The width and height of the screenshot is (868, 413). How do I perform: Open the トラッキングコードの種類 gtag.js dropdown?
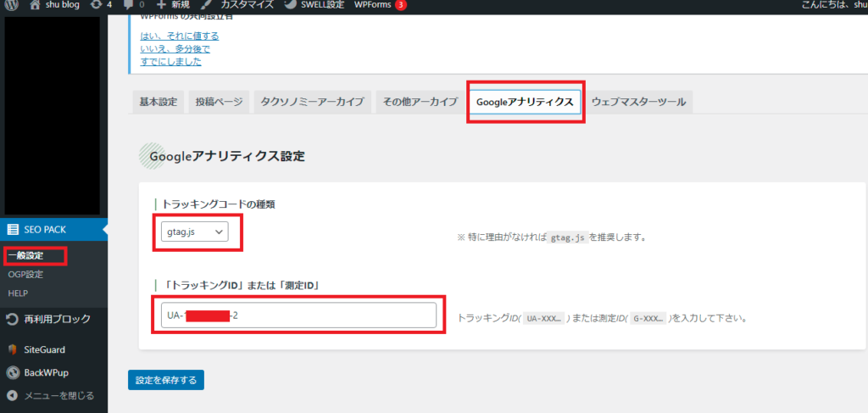[x=194, y=232]
